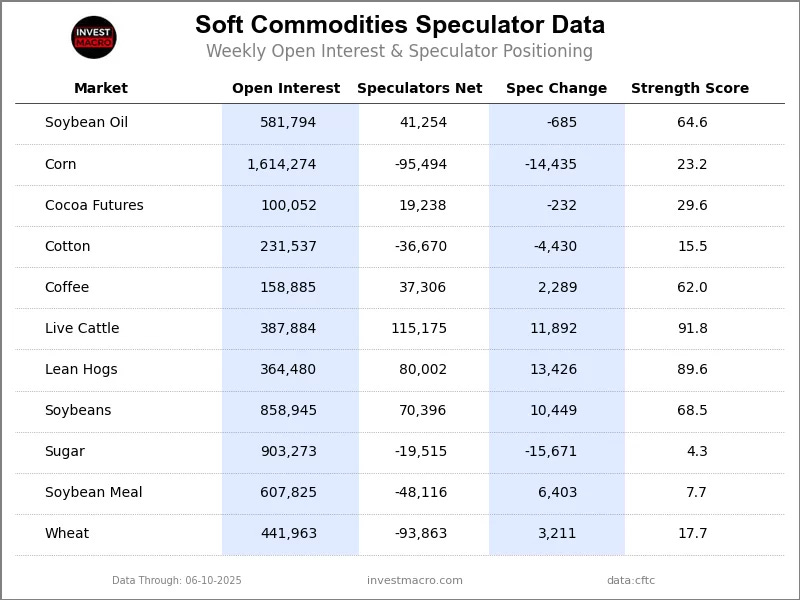800x600 pixels.
Task: Click the data:cftc source label
Action: 631,580
